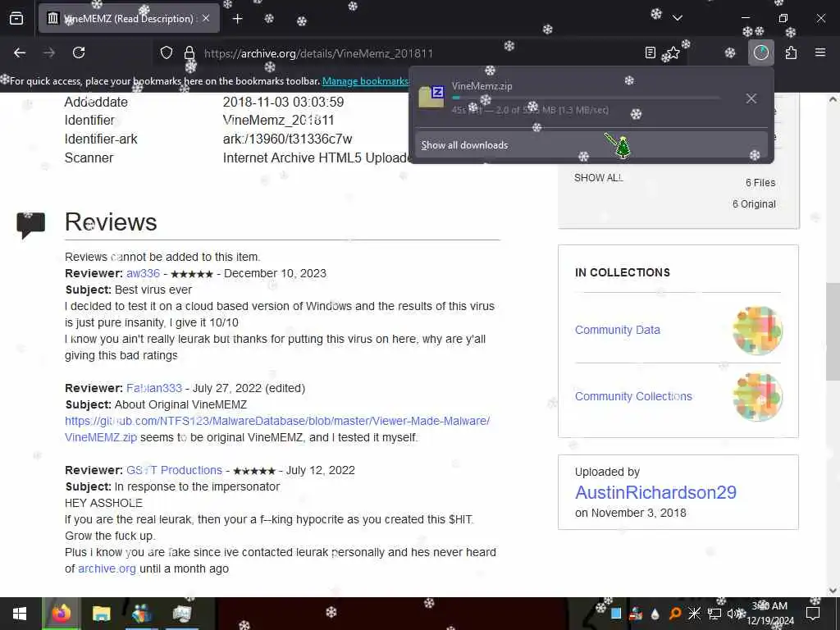Click the Community Collections thumbnail
This screenshot has width=840, height=630.
pos(757,397)
